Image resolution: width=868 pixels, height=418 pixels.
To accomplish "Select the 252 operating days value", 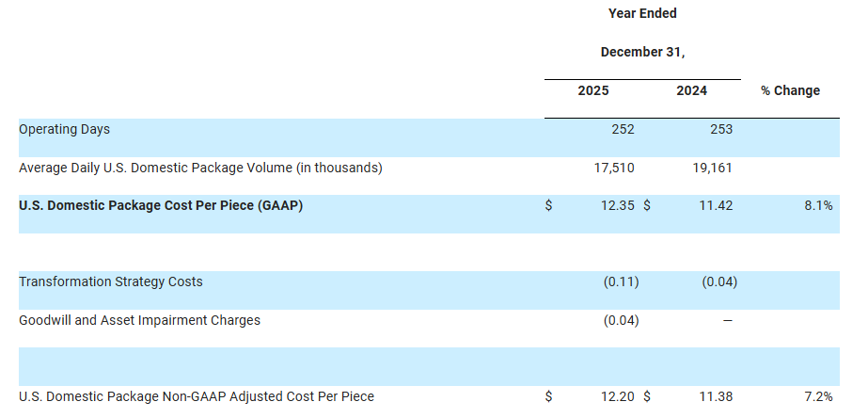I will point(623,129).
